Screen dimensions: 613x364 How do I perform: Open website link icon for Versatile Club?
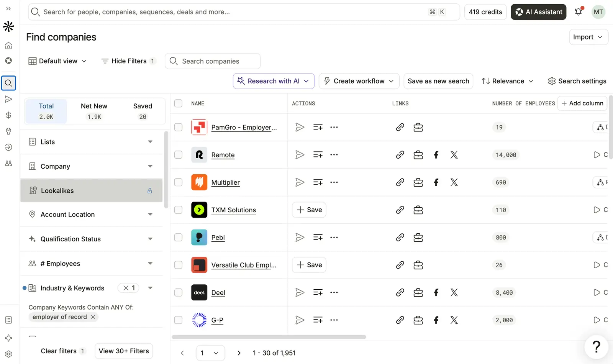click(x=400, y=265)
